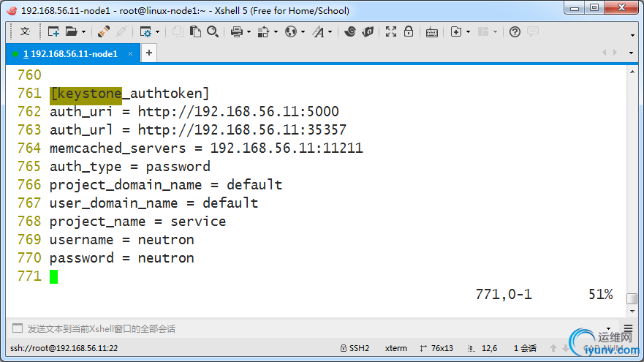This screenshot has height=362, width=644.
Task: Open the virtual keyboard icon
Action: pyautogui.click(x=432, y=32)
